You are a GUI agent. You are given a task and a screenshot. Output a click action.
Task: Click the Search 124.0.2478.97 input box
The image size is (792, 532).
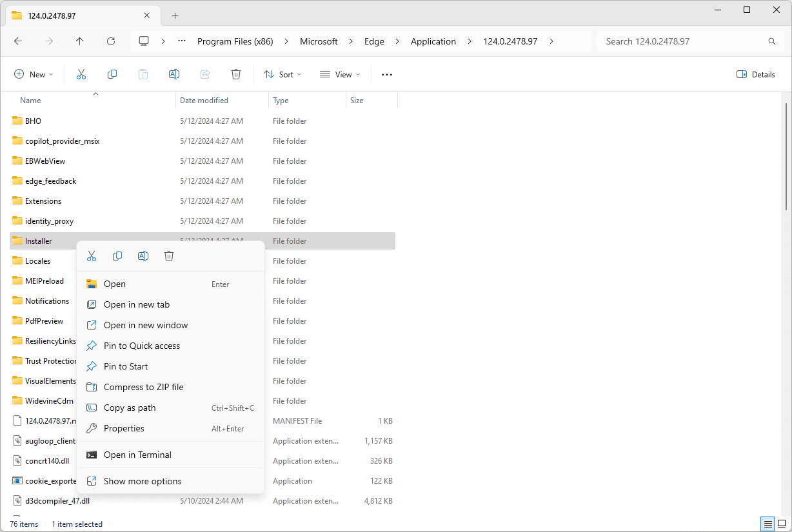[684, 41]
